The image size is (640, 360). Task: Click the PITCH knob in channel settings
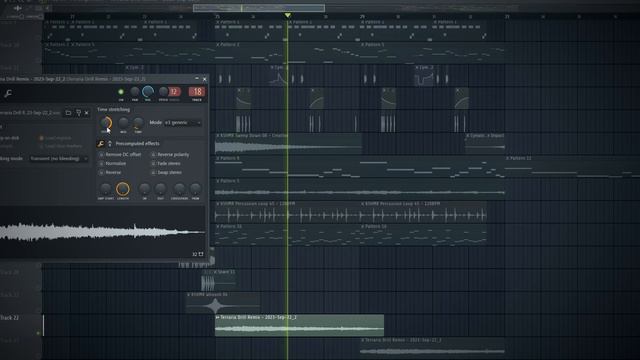[163, 91]
